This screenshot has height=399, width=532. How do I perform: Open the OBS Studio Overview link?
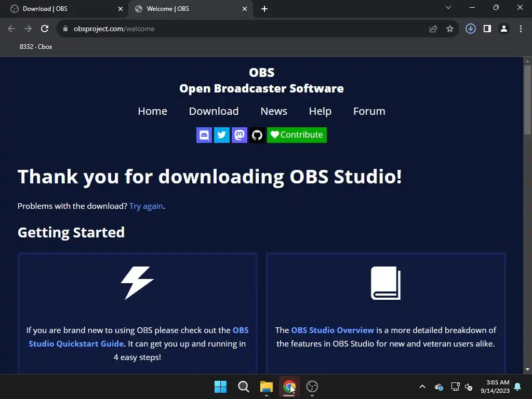pyautogui.click(x=332, y=330)
